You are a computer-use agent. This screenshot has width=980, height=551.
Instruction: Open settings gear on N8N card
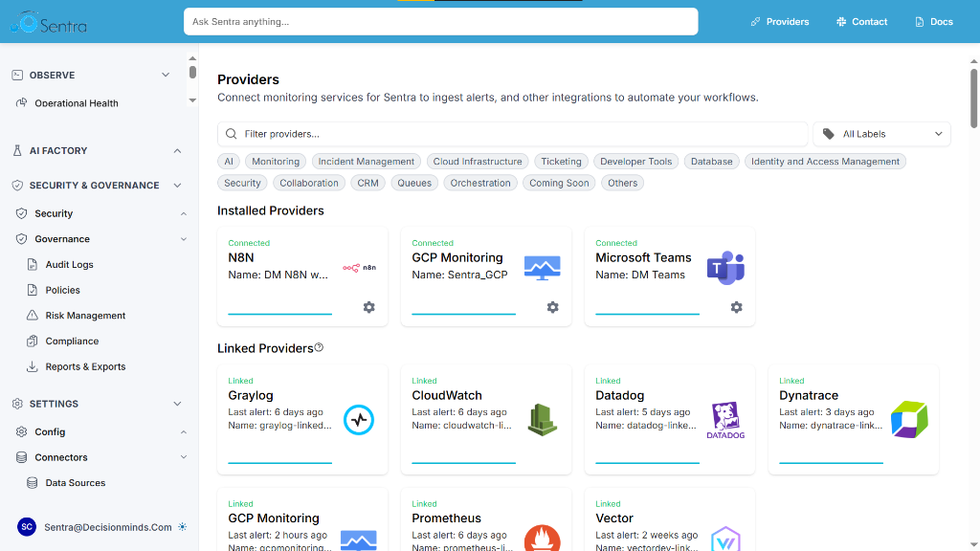tap(369, 307)
